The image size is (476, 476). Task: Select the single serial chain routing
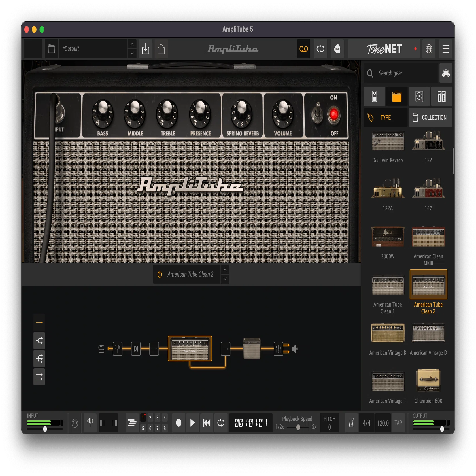[x=39, y=322]
